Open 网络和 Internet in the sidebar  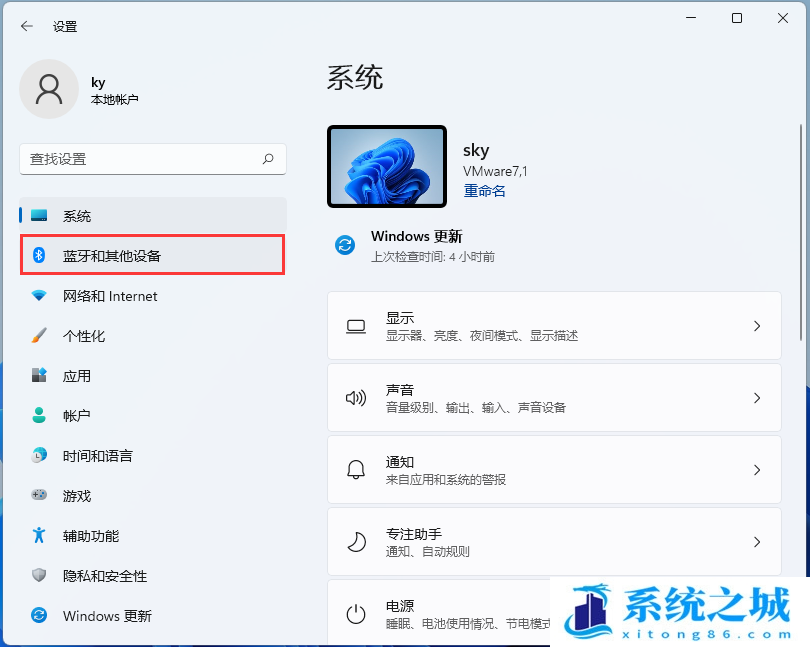[153, 296]
